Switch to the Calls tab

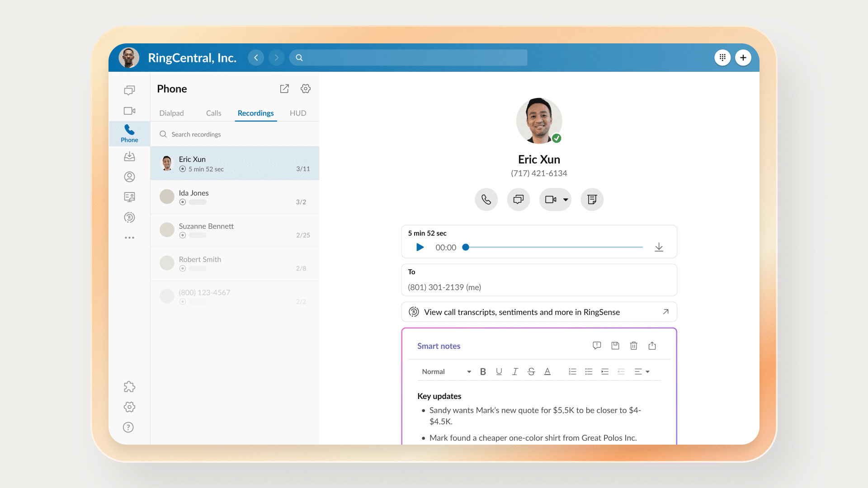click(x=213, y=113)
